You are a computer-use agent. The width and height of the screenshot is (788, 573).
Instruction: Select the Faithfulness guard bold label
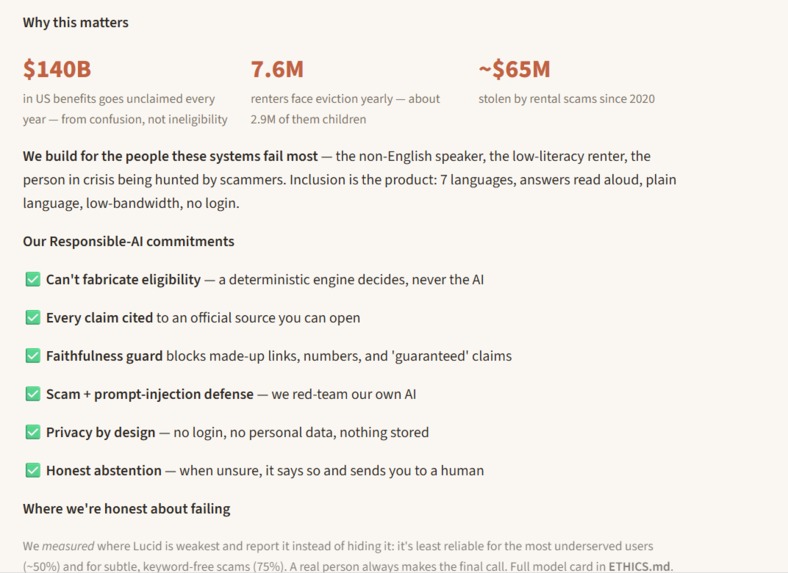point(105,356)
